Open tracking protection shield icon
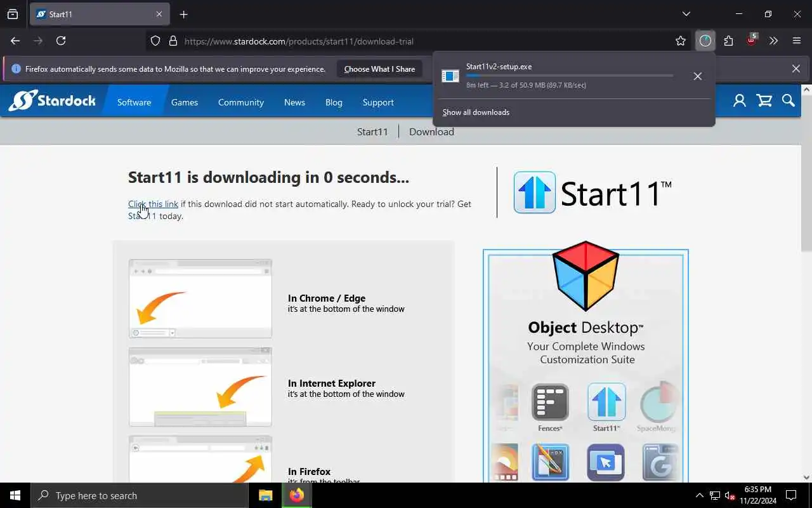 (155, 41)
